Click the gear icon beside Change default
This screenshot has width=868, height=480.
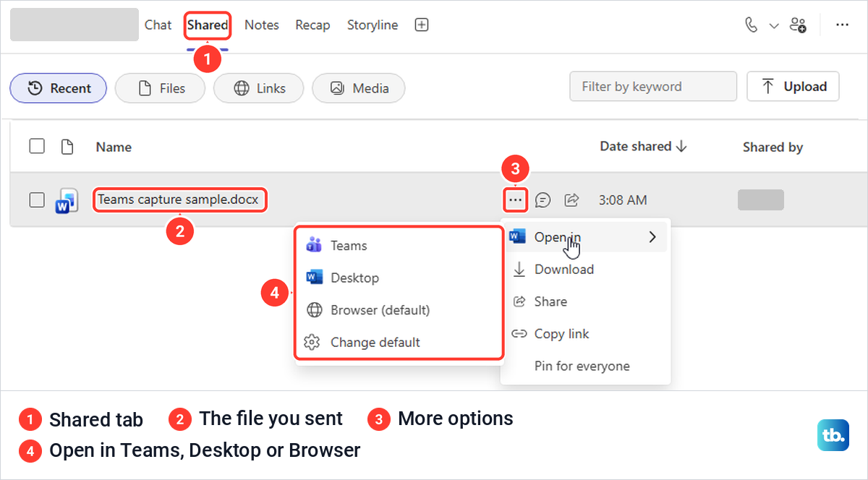tap(312, 343)
